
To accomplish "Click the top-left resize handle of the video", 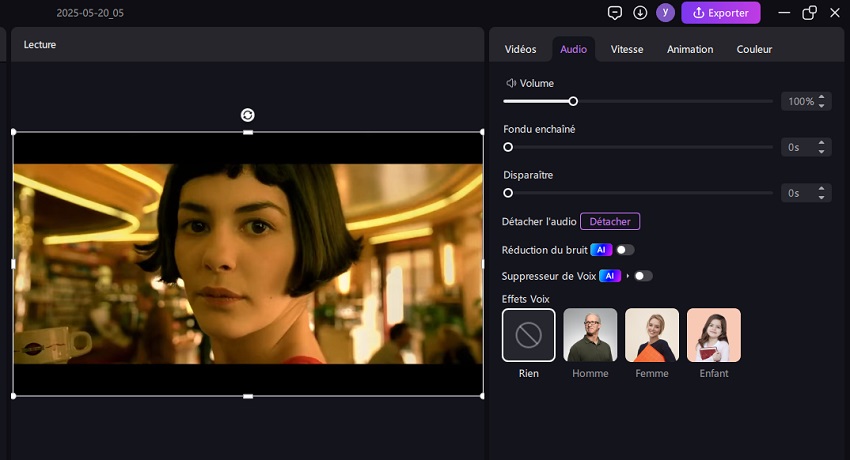I will point(14,132).
